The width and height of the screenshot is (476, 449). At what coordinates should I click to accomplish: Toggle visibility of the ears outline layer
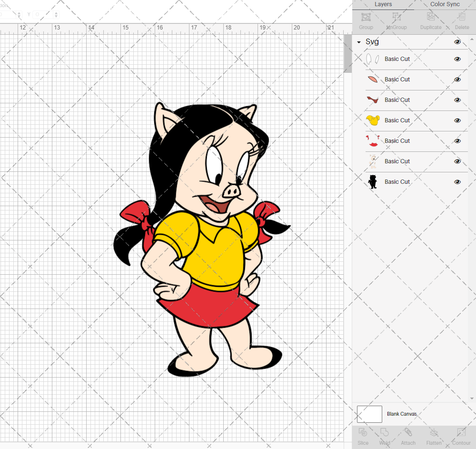tap(457, 59)
